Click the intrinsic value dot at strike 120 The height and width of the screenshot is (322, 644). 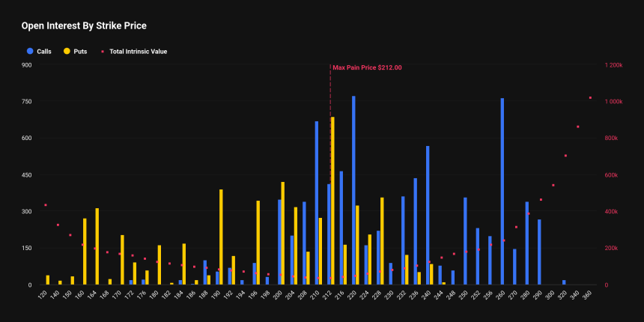pos(46,204)
